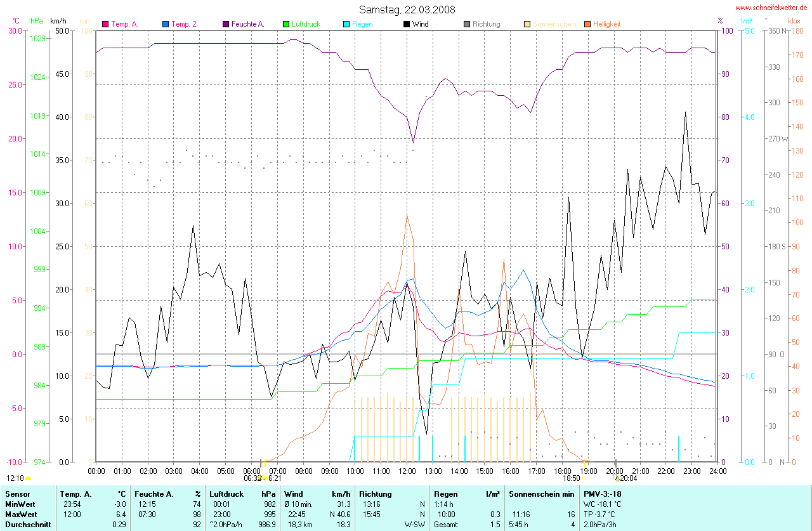The width and height of the screenshot is (812, 531).
Task: Click the purple Feuchte A. legend swatch
Action: (x=226, y=24)
